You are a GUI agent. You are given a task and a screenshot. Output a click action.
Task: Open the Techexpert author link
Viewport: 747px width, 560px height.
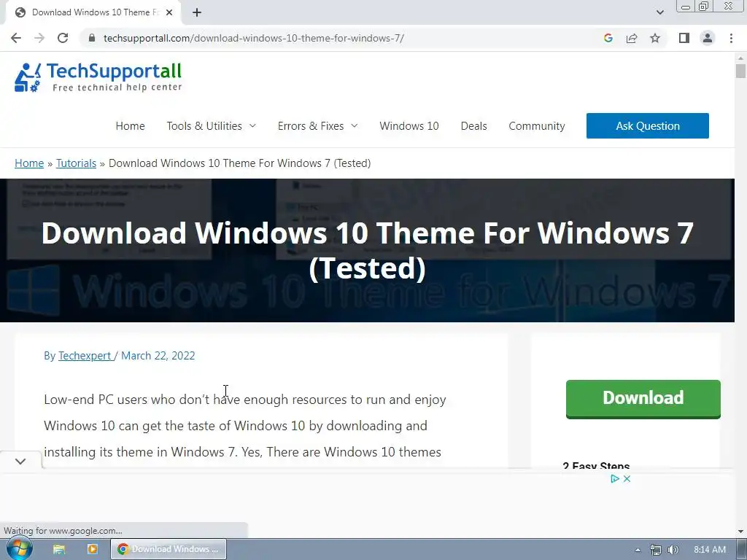[x=85, y=356]
